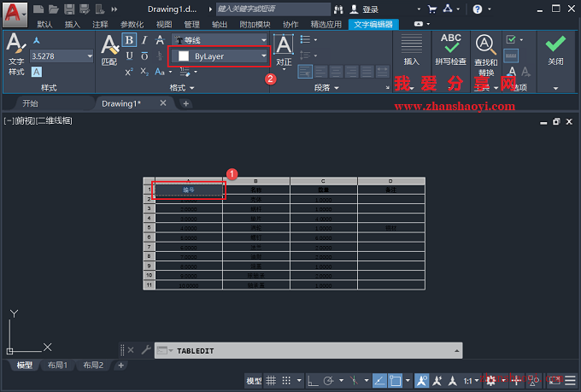This screenshot has height=392, width=581.
Task: Open the 注释 ribbon tab
Action: [x=100, y=25]
